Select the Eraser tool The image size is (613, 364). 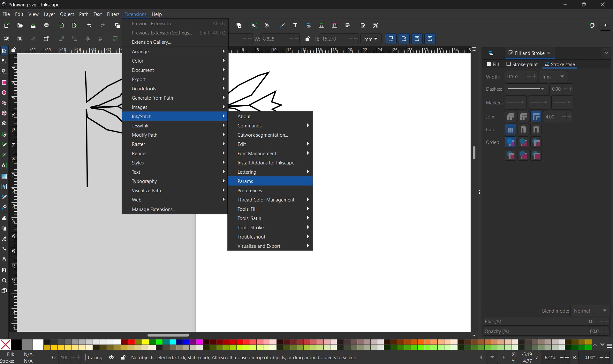click(4, 239)
